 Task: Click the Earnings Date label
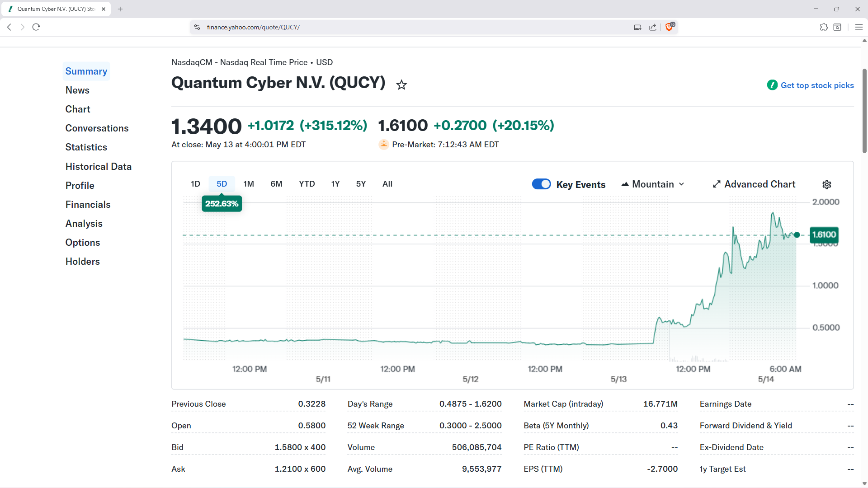pos(725,404)
